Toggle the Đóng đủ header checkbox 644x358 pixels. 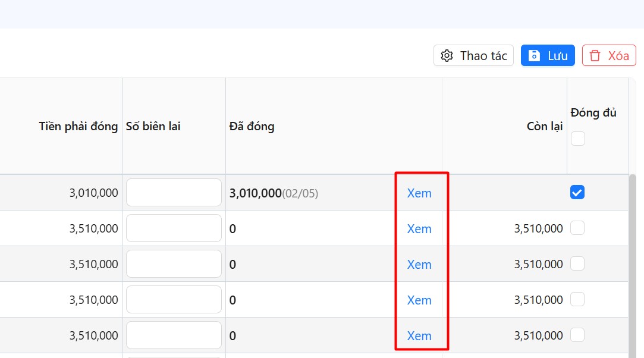(x=577, y=139)
